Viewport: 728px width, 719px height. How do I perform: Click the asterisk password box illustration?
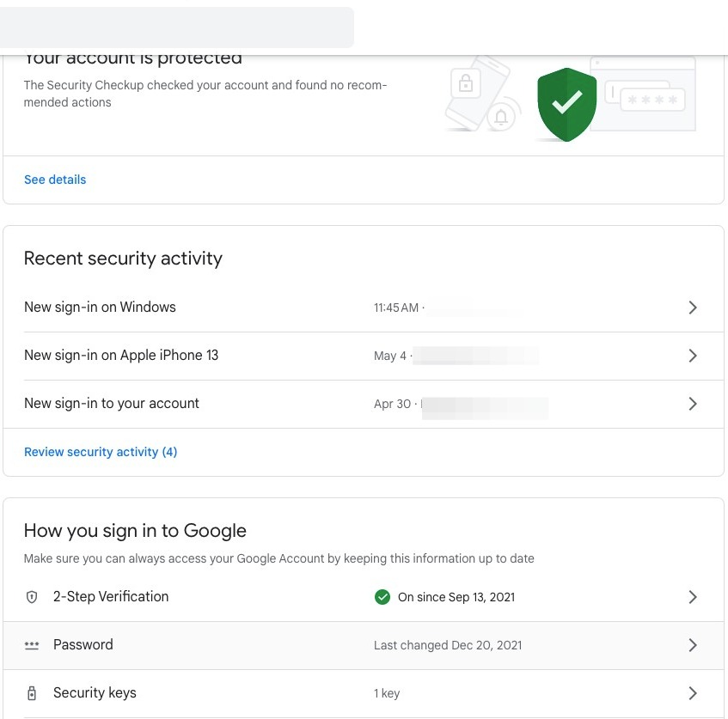[x=652, y=101]
